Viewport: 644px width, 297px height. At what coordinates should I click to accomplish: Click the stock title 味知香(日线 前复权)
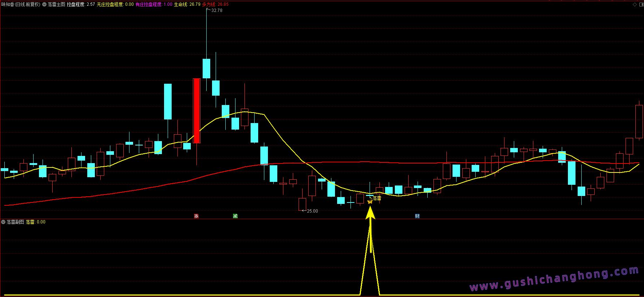pyautogui.click(x=21, y=4)
